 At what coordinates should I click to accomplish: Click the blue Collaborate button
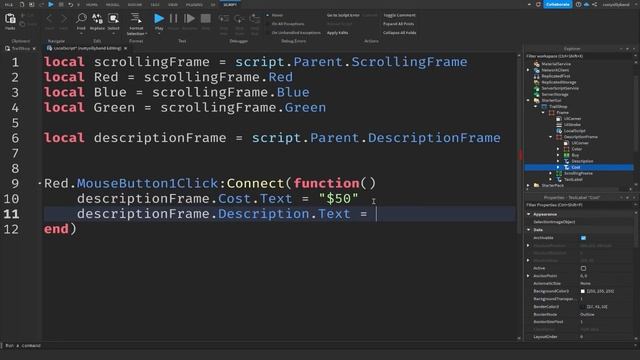click(558, 4)
